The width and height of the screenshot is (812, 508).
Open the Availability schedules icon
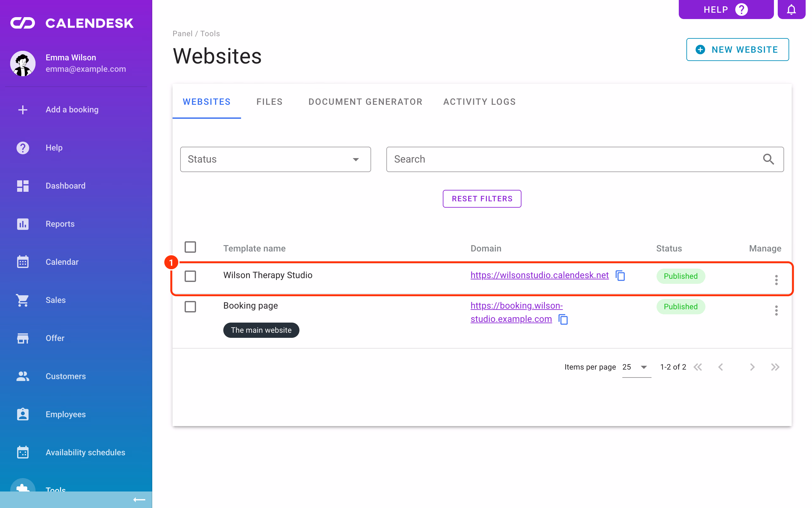23,452
